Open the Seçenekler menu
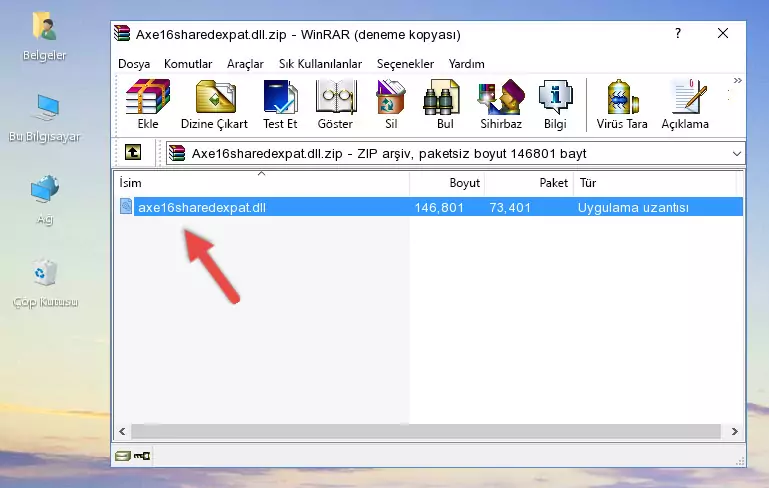This screenshot has width=769, height=488. coord(405,64)
